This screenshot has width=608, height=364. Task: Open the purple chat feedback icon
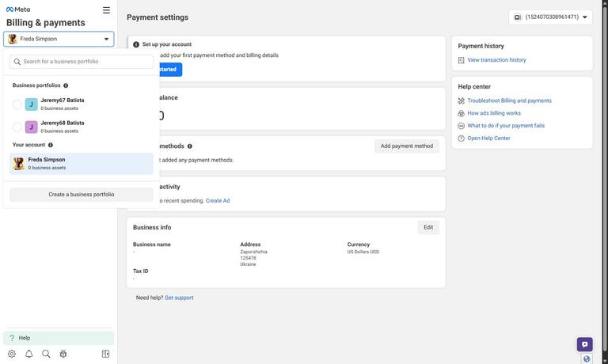pyautogui.click(x=585, y=344)
